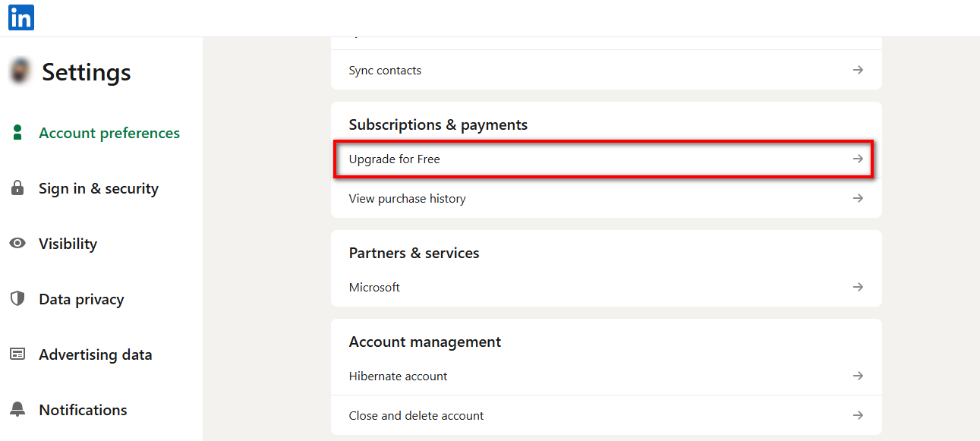Expand the Upgrade for Free row arrow
Screen dimensions: 980x441
(857, 159)
